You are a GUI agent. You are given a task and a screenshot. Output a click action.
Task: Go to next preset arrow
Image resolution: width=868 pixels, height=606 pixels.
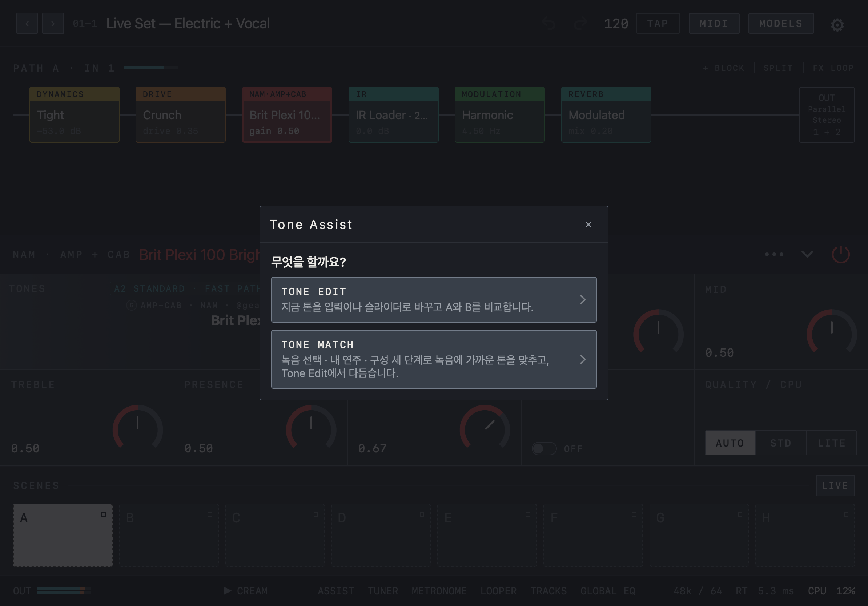coord(53,23)
